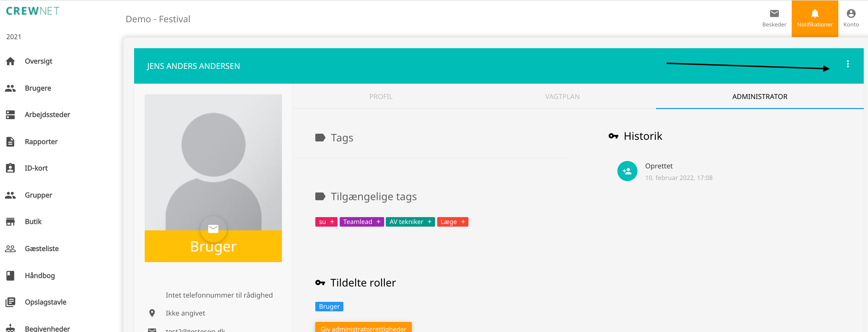
Task: Open ID-kort in the sidebar
Action: (36, 168)
